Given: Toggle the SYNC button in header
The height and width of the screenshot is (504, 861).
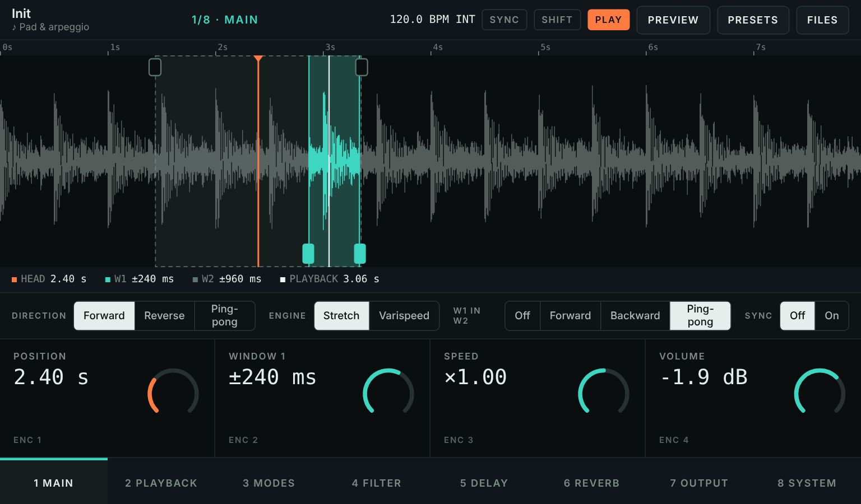Looking at the screenshot, I should click(x=504, y=20).
